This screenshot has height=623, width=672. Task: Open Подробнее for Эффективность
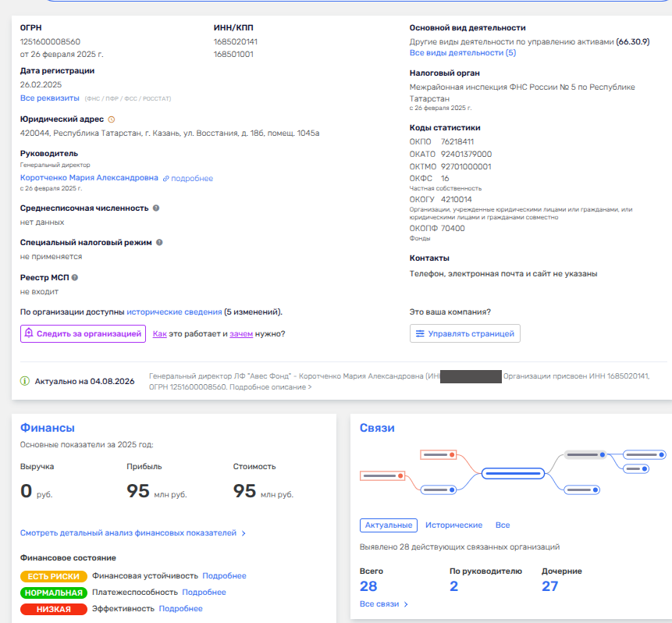click(x=180, y=608)
